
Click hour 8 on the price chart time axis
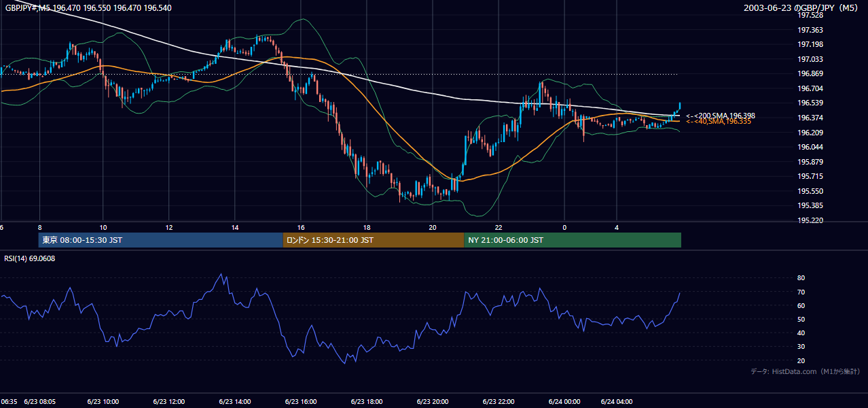[x=39, y=228]
